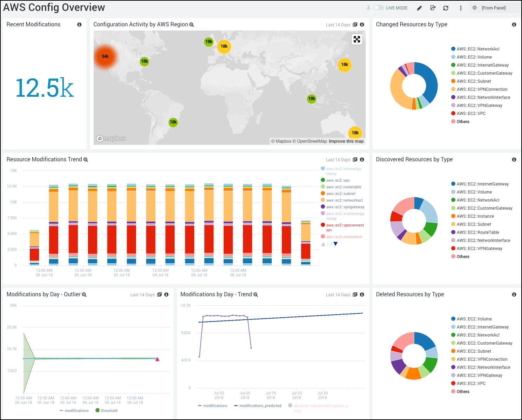Open the three-dot more options menu
Viewport: 522px width, 420px height.
coord(461,8)
